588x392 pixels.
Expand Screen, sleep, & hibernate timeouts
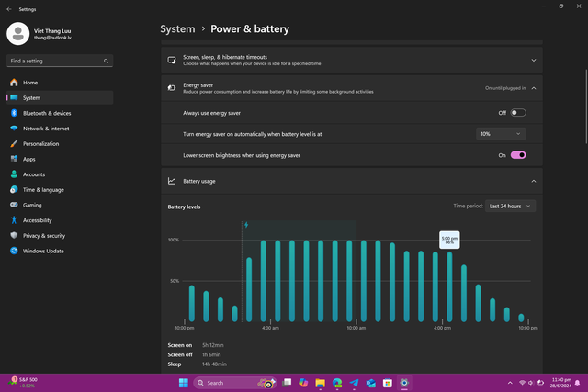[534, 61]
